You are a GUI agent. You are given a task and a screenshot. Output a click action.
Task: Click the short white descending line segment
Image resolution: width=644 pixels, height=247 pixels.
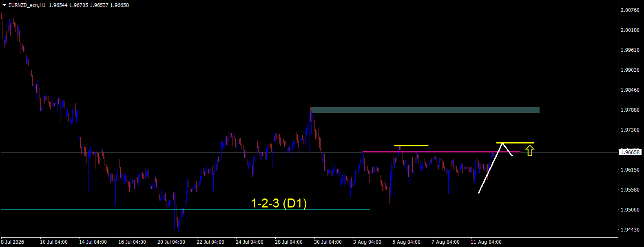point(507,149)
